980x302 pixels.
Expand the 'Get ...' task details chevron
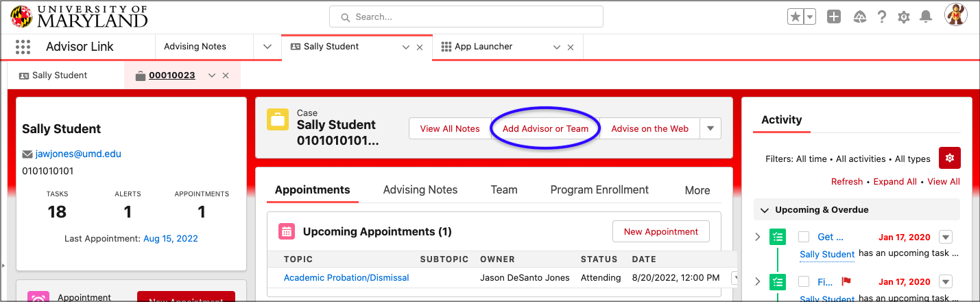[x=758, y=237]
